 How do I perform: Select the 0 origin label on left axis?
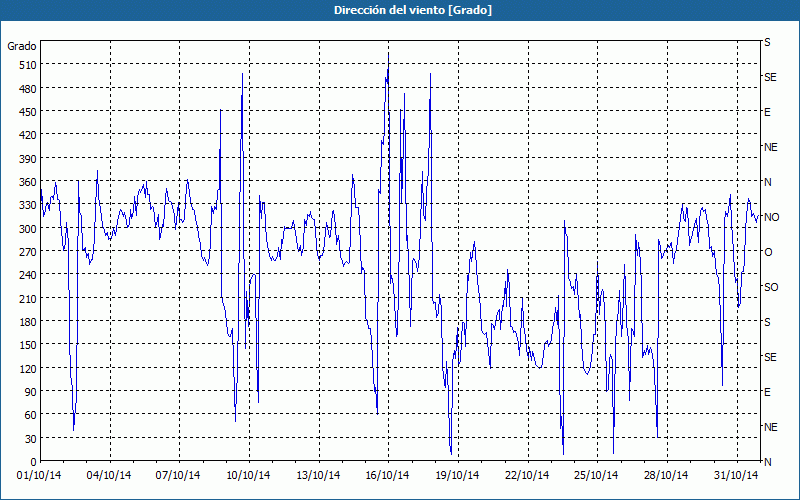34,462
